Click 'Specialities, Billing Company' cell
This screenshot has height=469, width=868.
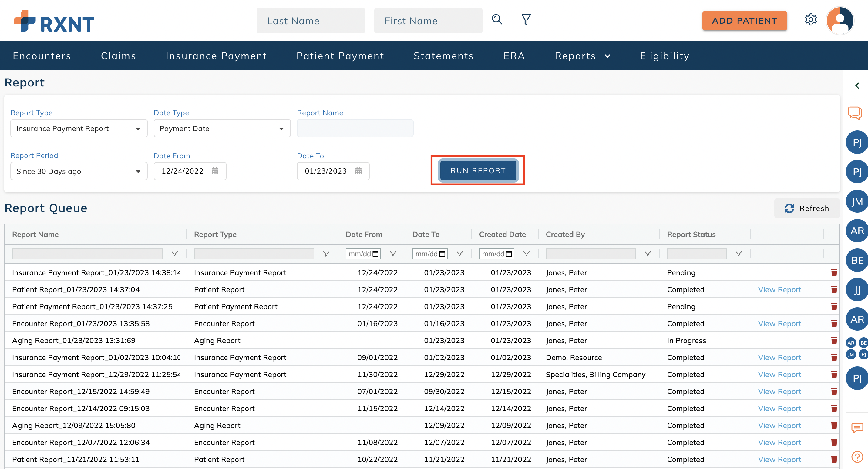pos(595,374)
